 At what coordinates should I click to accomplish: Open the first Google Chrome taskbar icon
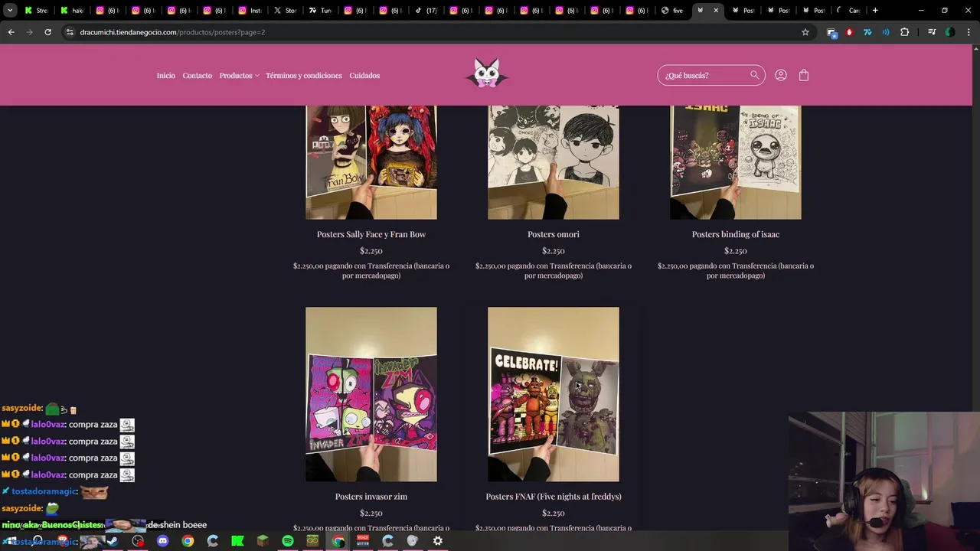pyautogui.click(x=188, y=541)
